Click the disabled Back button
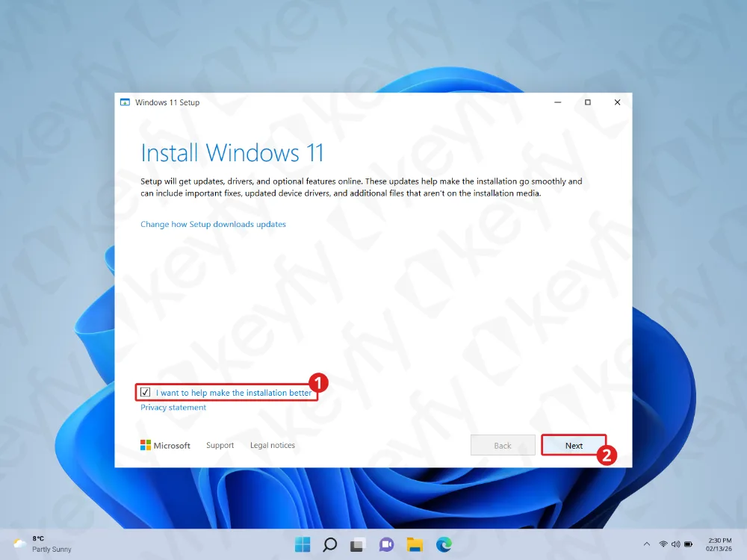The image size is (747, 560). [503, 446]
